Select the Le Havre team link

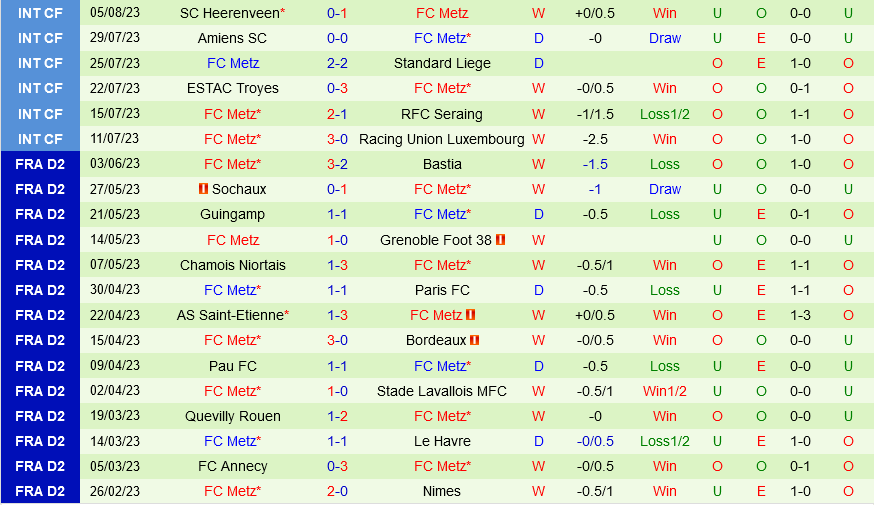[442, 441]
